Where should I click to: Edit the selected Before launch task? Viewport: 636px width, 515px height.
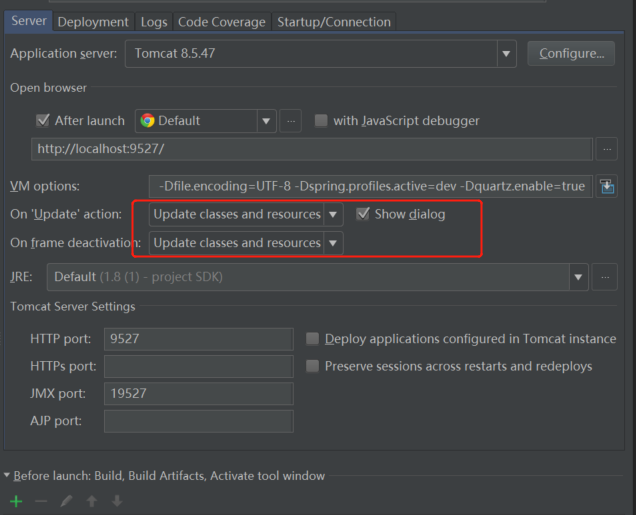point(66,502)
